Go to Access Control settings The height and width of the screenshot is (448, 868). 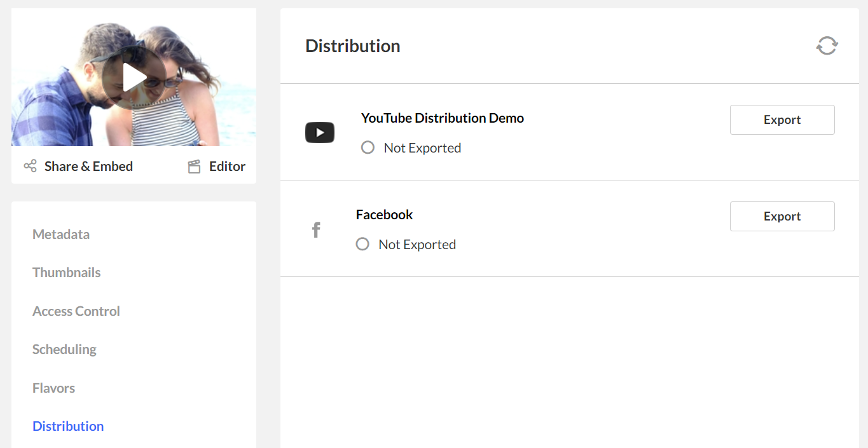76,311
